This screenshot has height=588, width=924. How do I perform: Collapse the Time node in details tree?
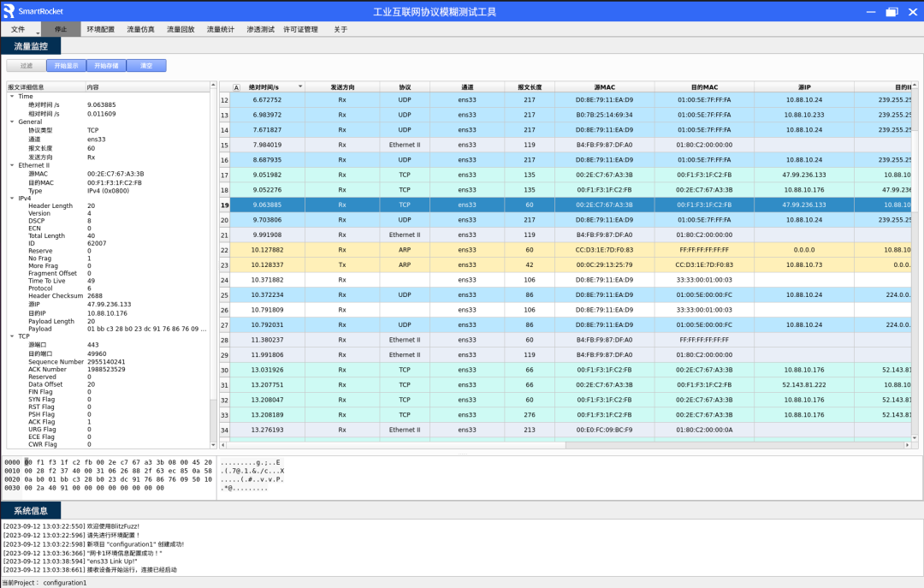(13, 97)
